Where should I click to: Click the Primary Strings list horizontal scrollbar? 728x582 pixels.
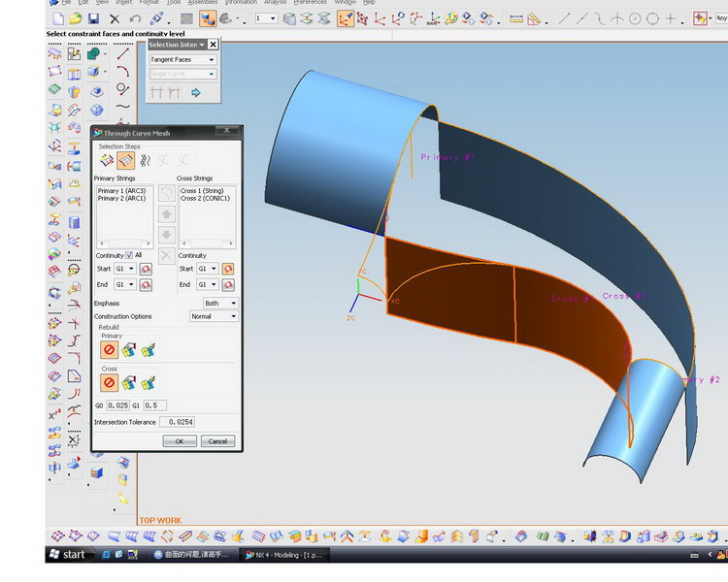pos(124,243)
